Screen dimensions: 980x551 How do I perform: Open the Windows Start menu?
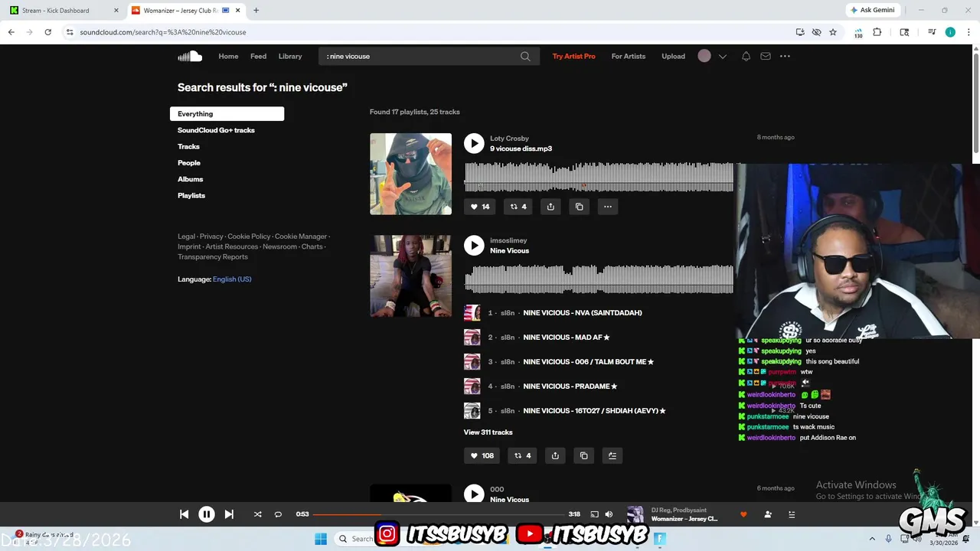pyautogui.click(x=321, y=539)
